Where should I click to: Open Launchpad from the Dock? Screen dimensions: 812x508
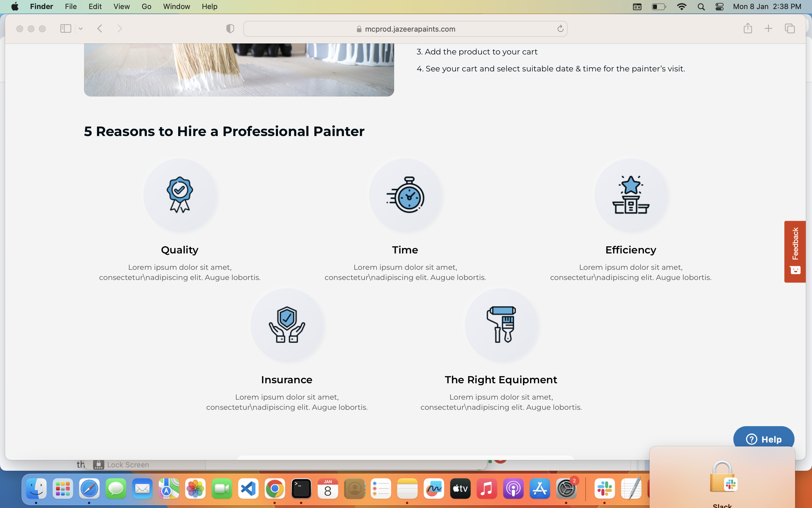63,489
